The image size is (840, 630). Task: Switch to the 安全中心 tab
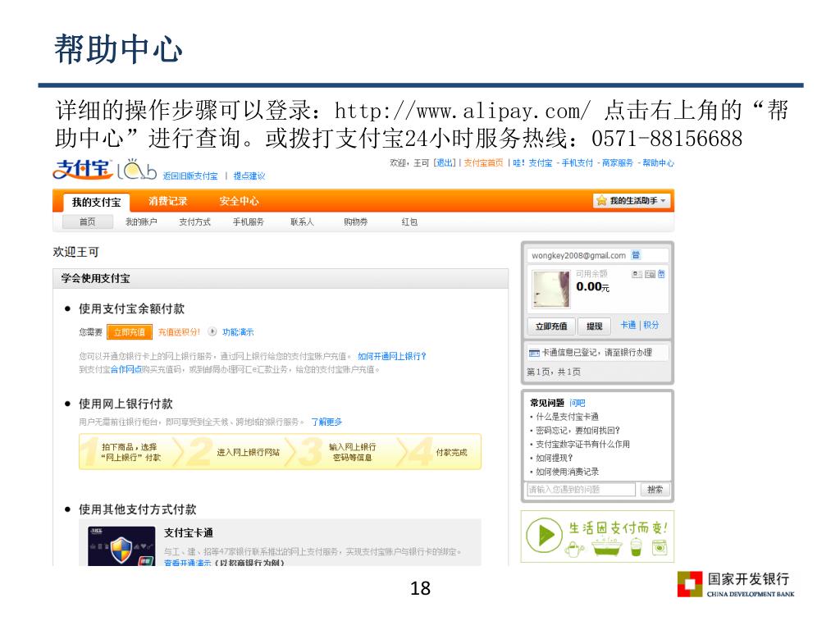pos(239,201)
